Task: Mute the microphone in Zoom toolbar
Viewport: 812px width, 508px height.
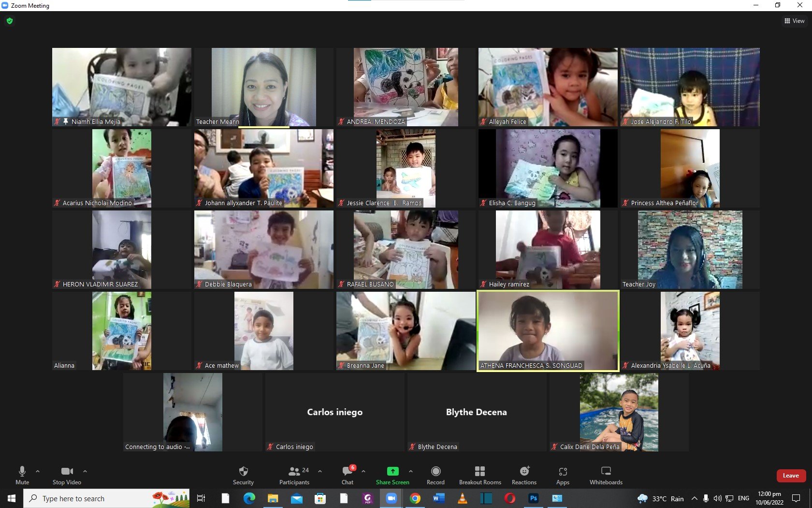Action: click(x=22, y=475)
